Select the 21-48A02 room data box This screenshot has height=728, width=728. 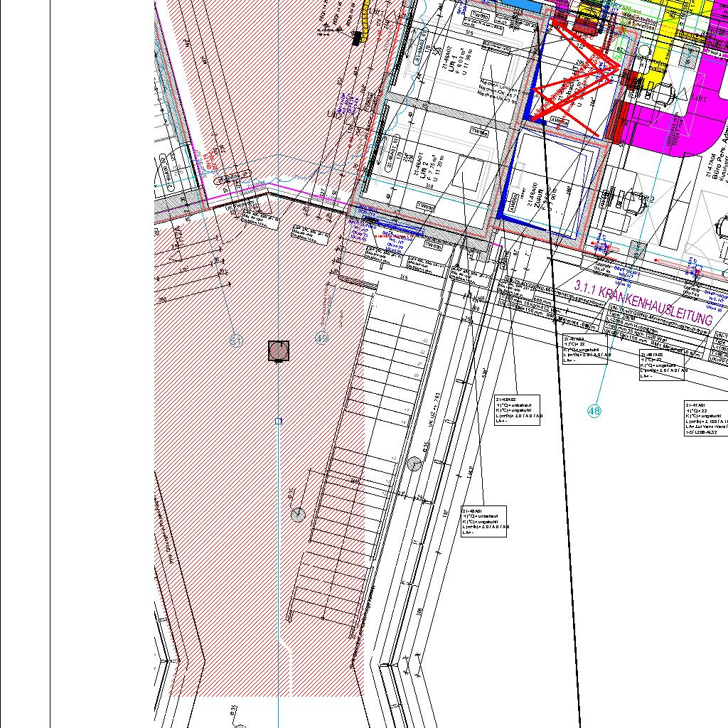click(x=518, y=410)
